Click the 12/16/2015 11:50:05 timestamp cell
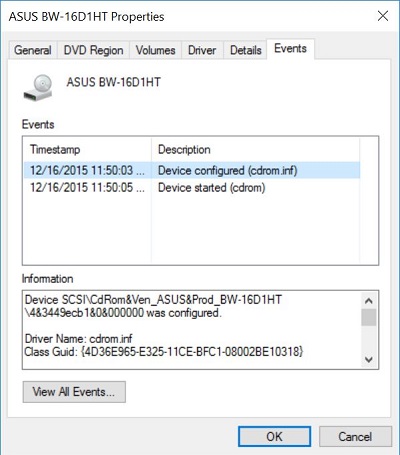 click(x=87, y=188)
